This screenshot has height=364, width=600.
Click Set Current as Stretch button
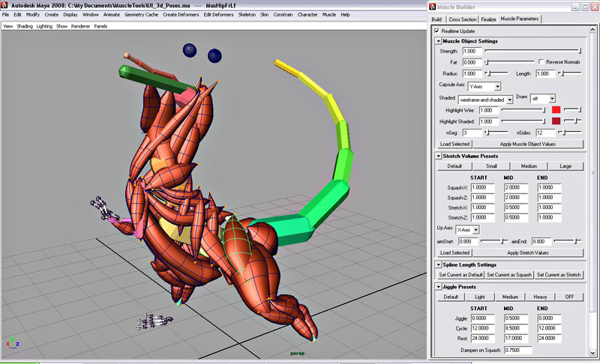tap(559, 275)
